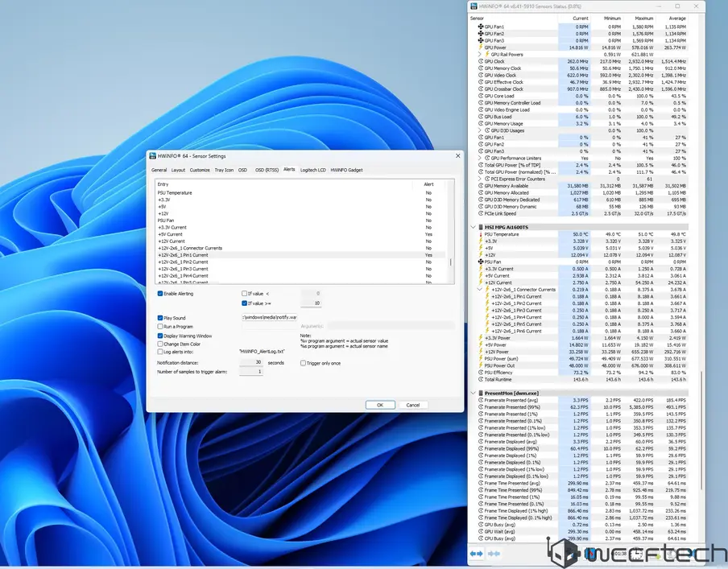Click the Average column header
The width and height of the screenshot is (728, 569).
[677, 19]
